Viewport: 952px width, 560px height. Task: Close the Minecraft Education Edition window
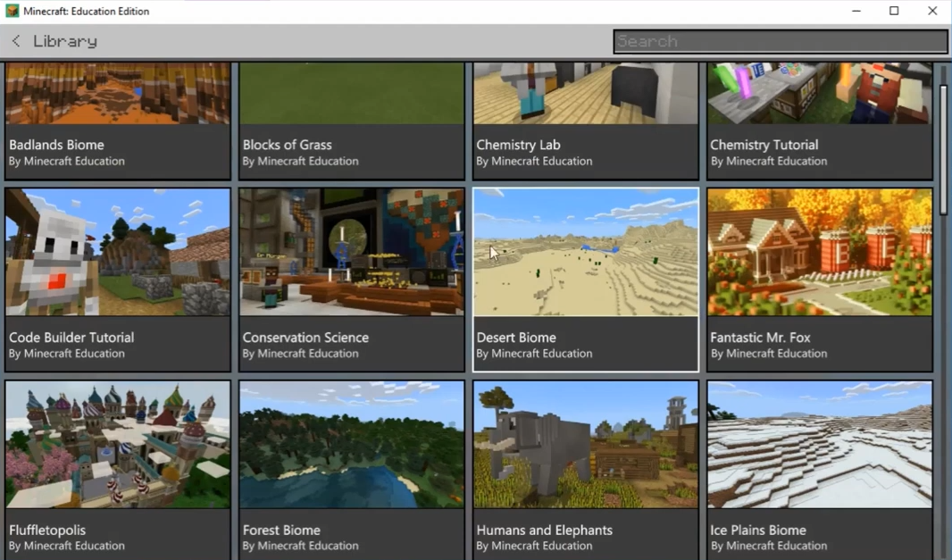tap(932, 11)
